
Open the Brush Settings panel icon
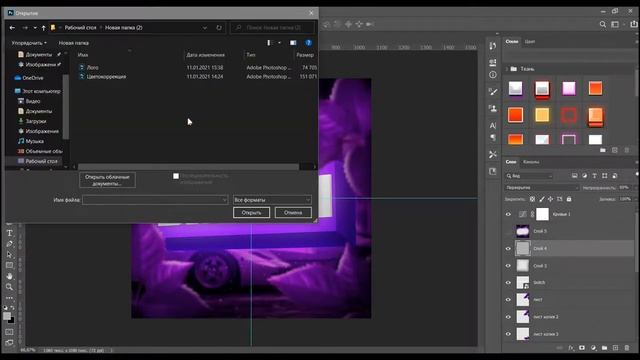493,92
